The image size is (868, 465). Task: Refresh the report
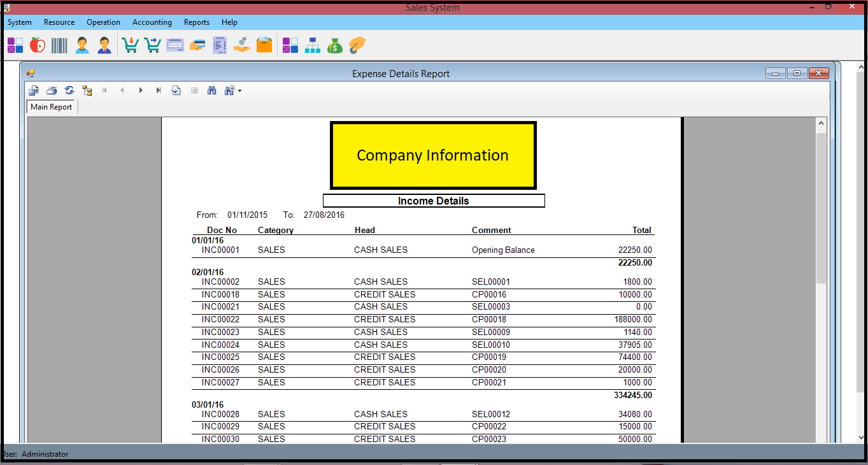[69, 90]
